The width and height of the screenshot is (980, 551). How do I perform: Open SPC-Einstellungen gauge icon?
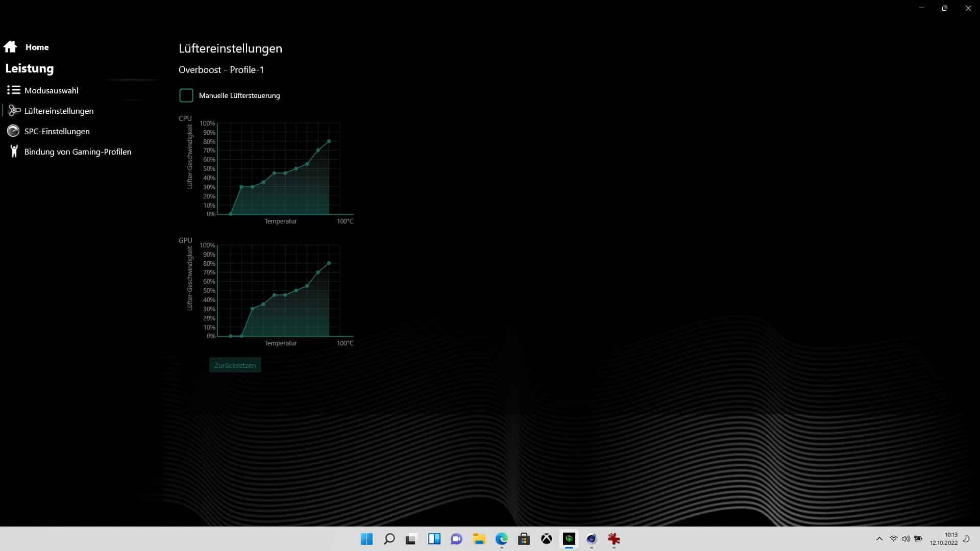[x=13, y=131]
